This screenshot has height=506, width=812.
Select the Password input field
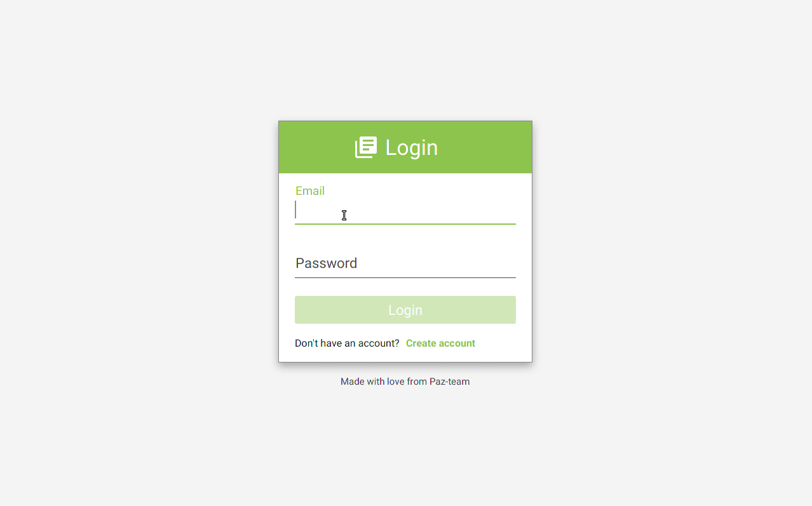pyautogui.click(x=405, y=263)
